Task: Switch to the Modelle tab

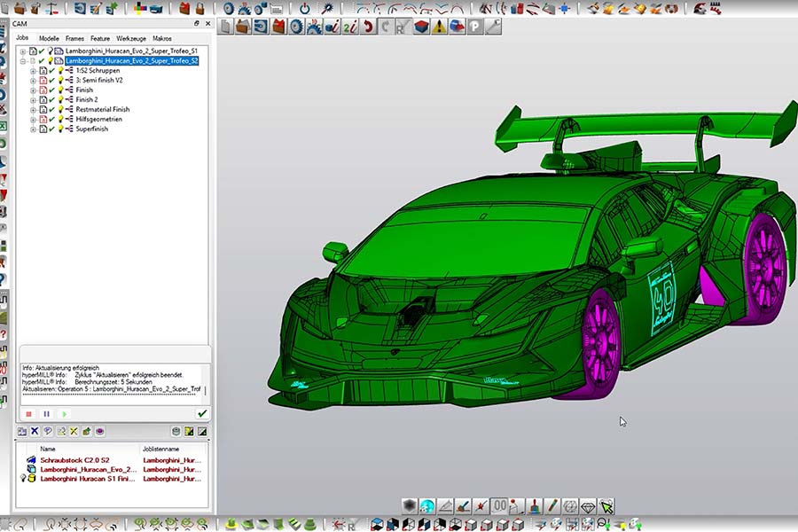Action: coord(49,38)
